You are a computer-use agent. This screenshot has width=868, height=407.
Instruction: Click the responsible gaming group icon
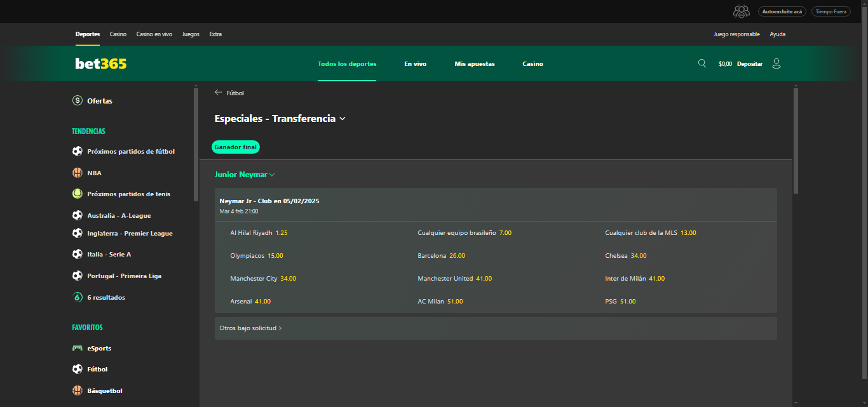pyautogui.click(x=741, y=11)
